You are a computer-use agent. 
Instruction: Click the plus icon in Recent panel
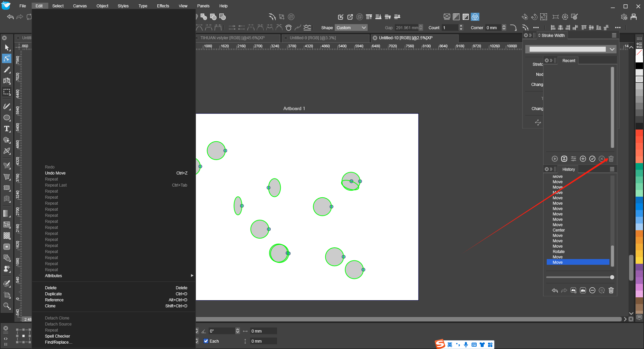(583, 159)
